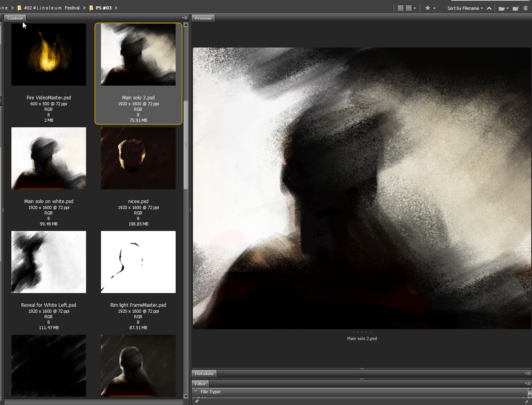The height and width of the screenshot is (405, 532).
Task: Select the dark streaked thumbnail below Reveal for White Left
Action: click(49, 366)
